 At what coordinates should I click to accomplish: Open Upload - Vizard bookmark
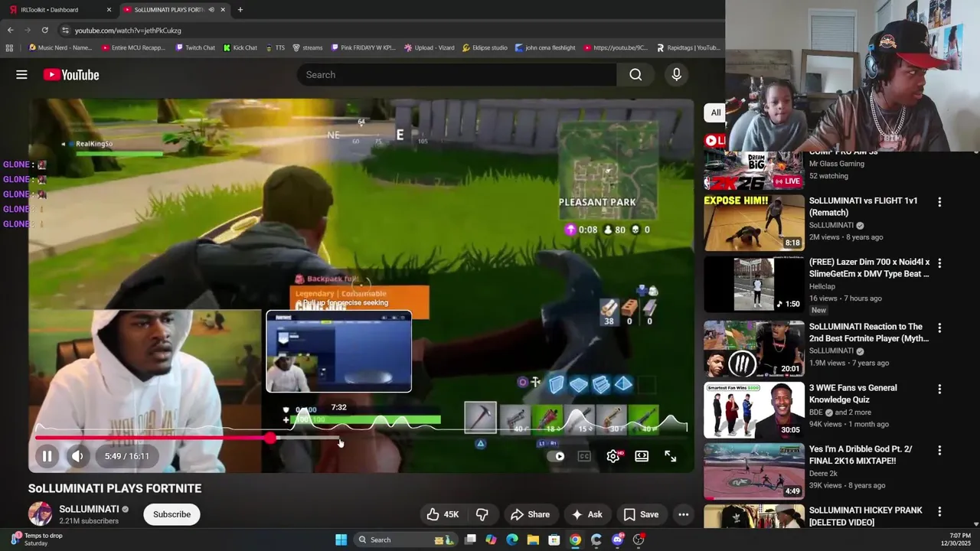[x=430, y=47]
